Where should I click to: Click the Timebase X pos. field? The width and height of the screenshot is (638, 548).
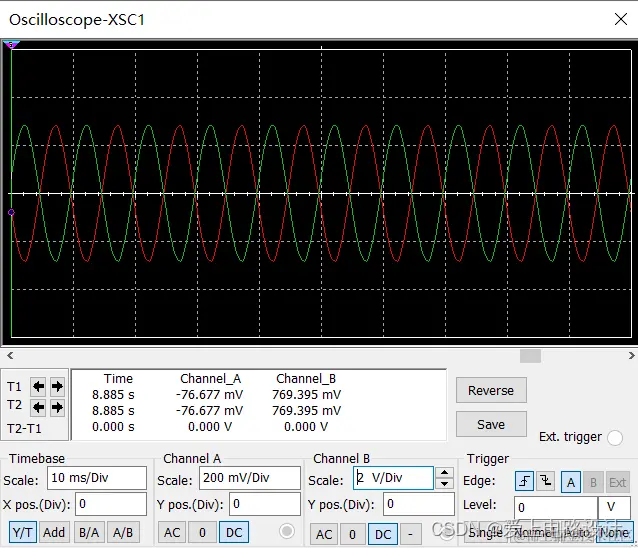point(111,504)
